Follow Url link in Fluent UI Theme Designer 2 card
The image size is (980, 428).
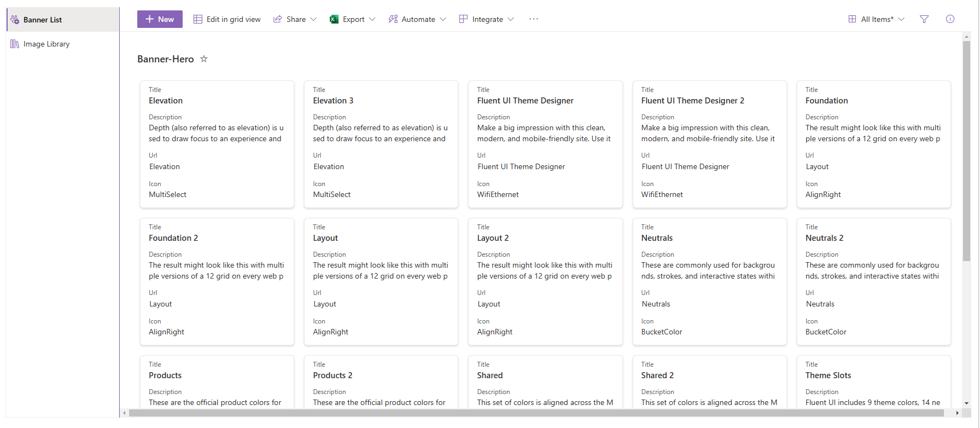click(685, 166)
